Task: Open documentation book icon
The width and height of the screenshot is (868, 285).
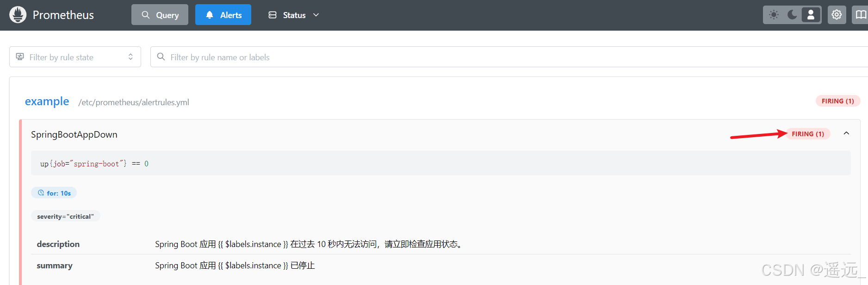Action: (x=861, y=15)
